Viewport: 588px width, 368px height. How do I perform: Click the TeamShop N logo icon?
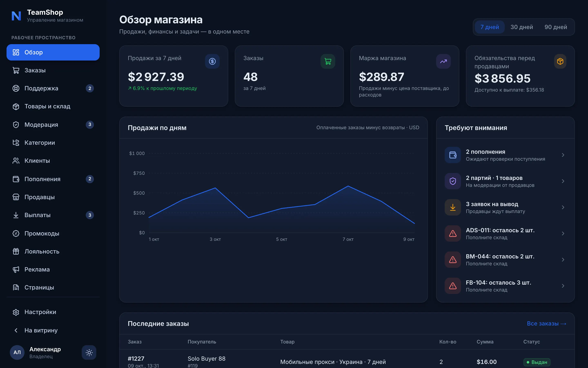point(16,16)
